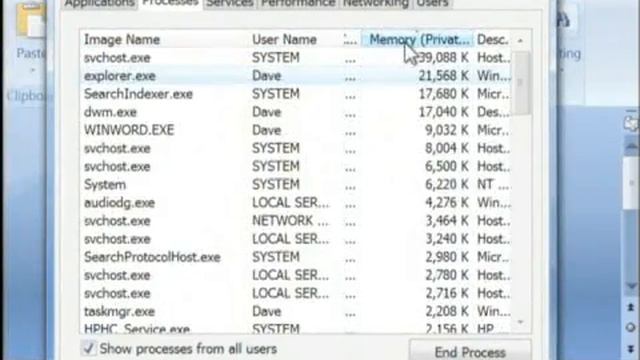Click the End Process button
Screen dimensions: 640x360
click(470, 351)
